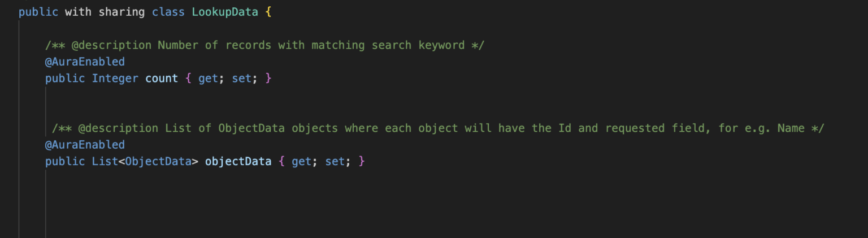868x238 pixels.
Task: Click the objectData variable name
Action: click(x=238, y=162)
